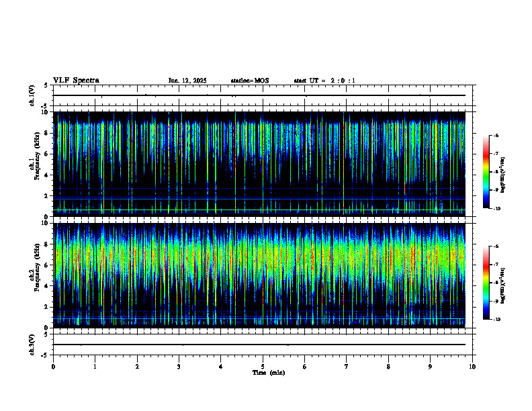
Task: Click inside the ch.2 spectrogram panel
Action: coord(259,275)
